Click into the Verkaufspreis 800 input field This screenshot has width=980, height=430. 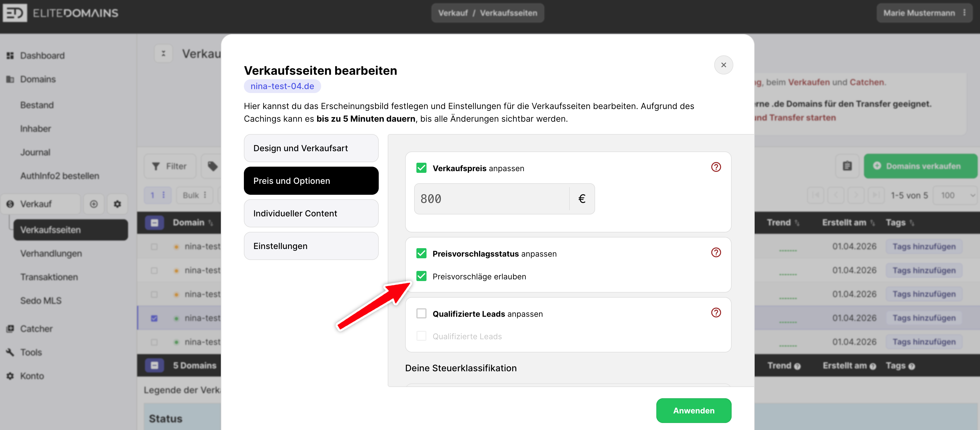pos(492,199)
